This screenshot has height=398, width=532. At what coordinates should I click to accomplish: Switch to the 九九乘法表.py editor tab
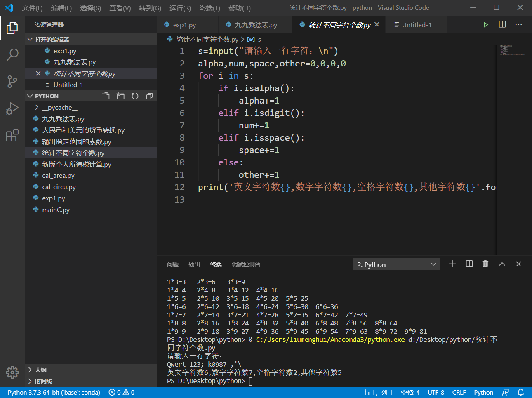click(x=255, y=25)
